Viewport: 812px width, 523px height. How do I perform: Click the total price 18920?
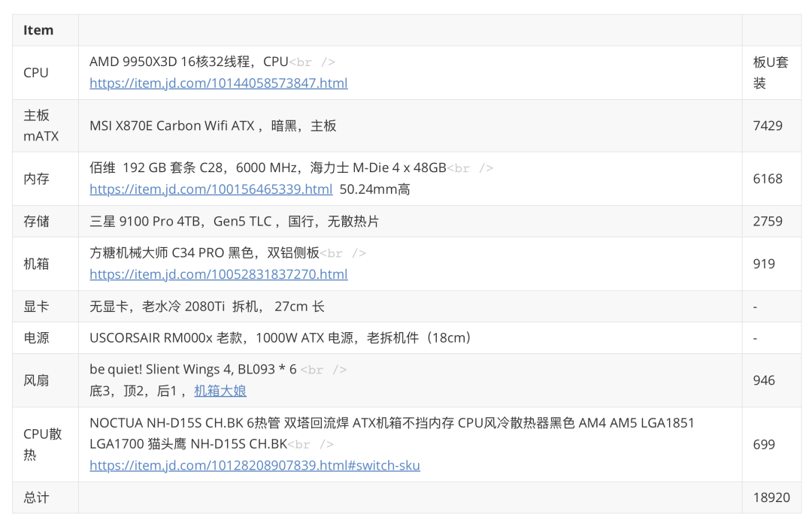[x=771, y=497]
